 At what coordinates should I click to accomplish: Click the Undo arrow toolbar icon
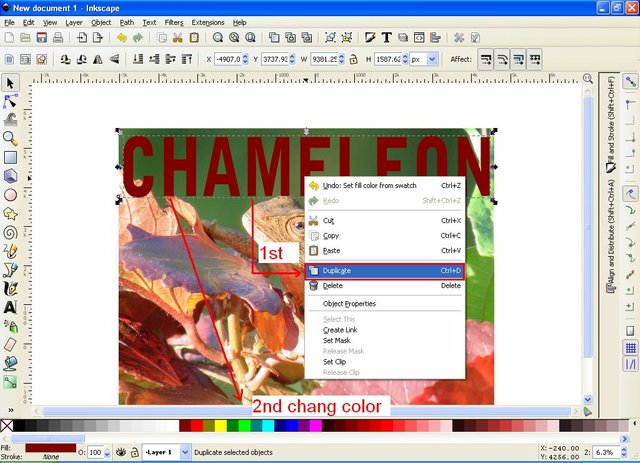122,38
